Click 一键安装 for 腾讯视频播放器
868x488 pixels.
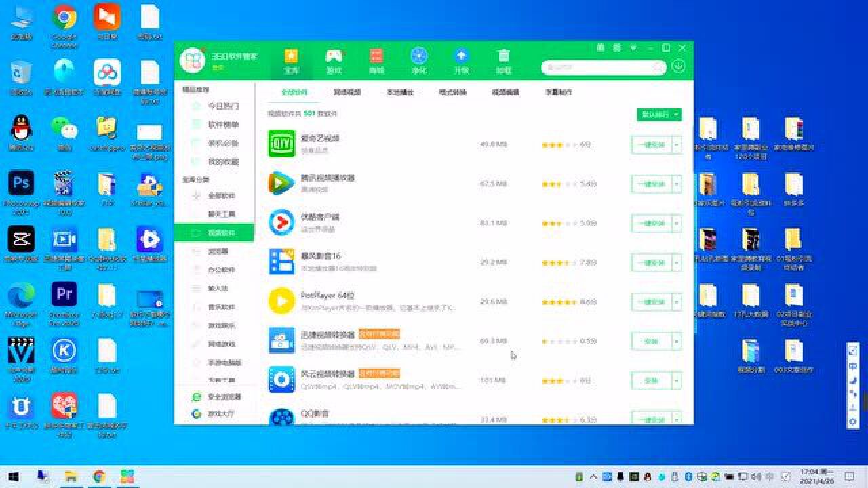click(x=651, y=184)
